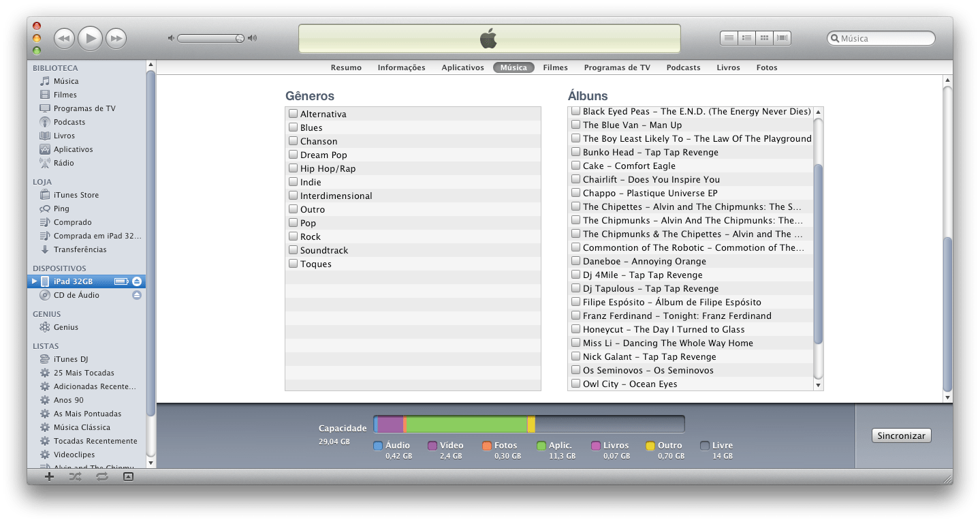Open the Aplicativos tab

(x=462, y=67)
